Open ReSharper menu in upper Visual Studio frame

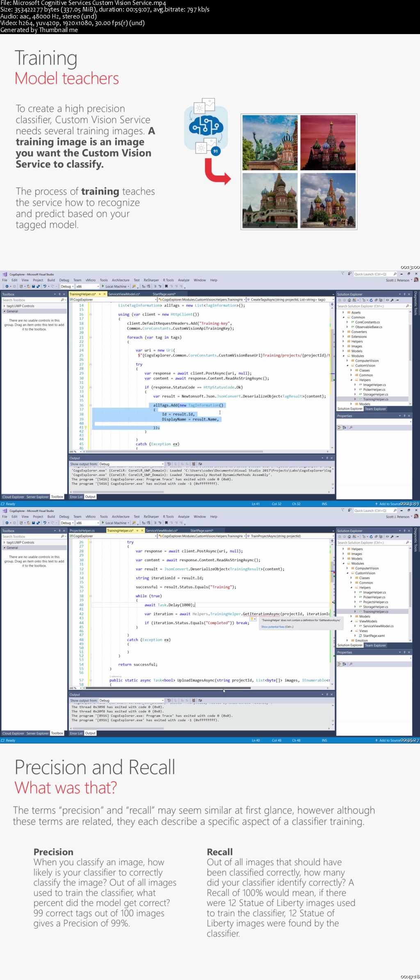[151, 280]
